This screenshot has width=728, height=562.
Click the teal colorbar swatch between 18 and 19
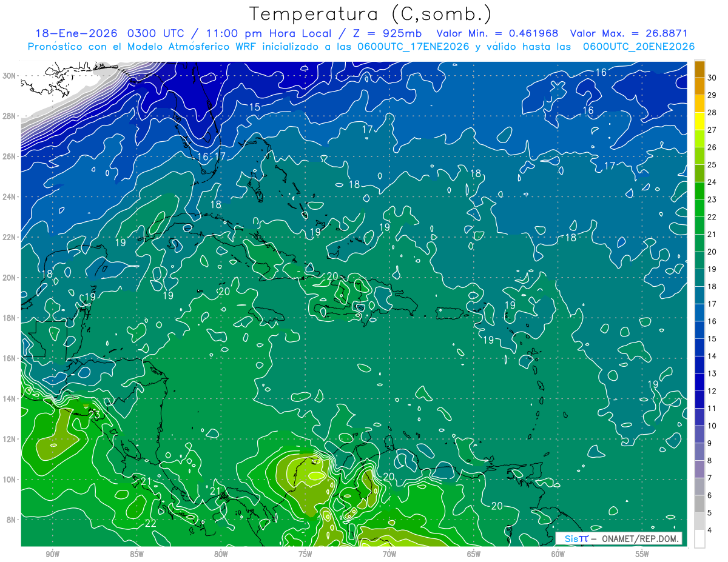click(x=699, y=278)
